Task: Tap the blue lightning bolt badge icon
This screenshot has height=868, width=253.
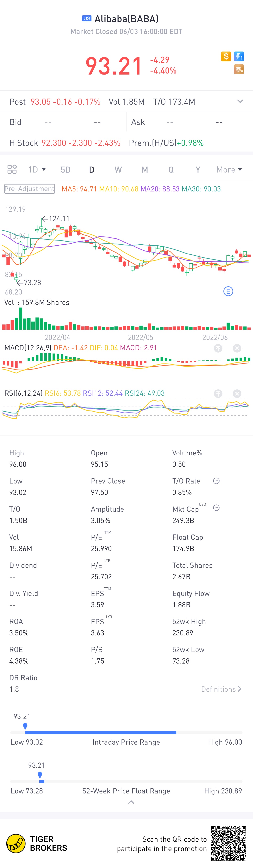Action: (x=239, y=56)
